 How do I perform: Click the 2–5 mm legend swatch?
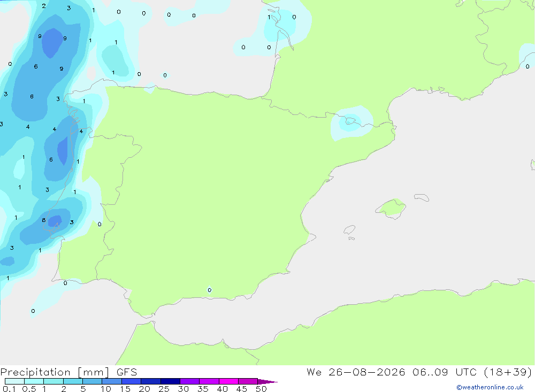tap(73, 381)
